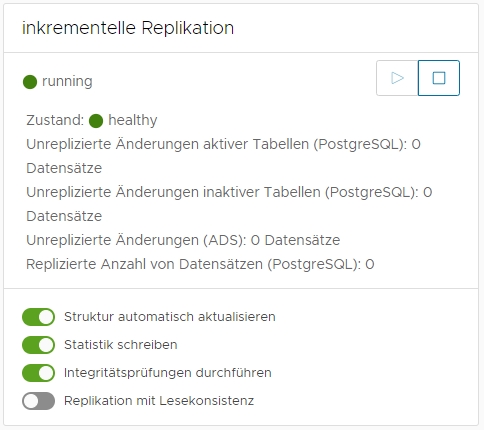Viewport: 484px width, 430px height.
Task: Click the inkrementelle Replikation card title
Action: click(x=128, y=28)
